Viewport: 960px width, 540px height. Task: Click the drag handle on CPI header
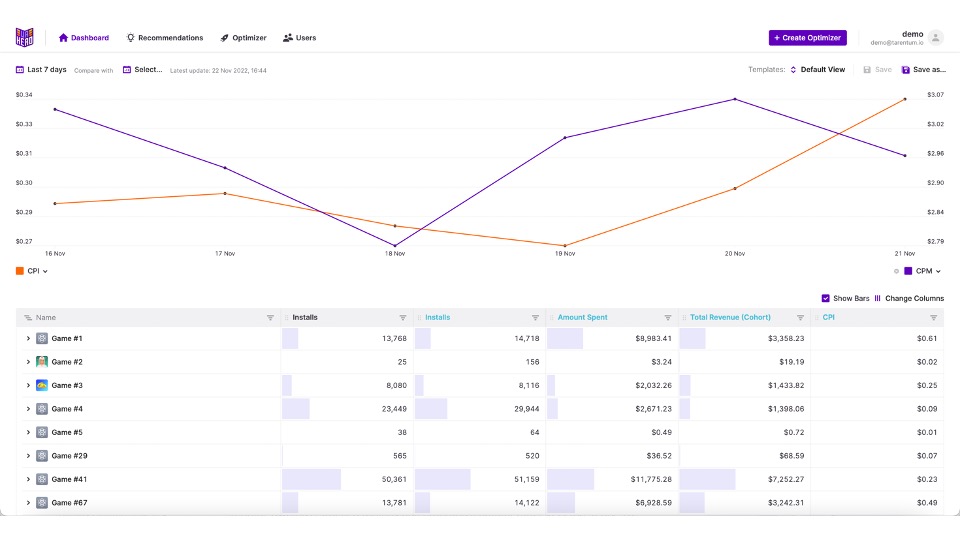[x=817, y=318]
